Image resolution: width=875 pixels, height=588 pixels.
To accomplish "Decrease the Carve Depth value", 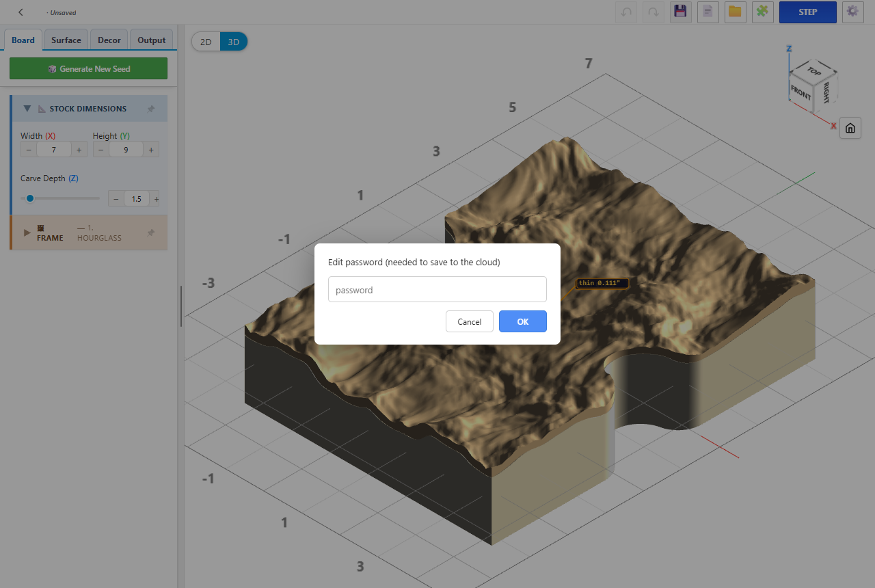I will click(116, 199).
